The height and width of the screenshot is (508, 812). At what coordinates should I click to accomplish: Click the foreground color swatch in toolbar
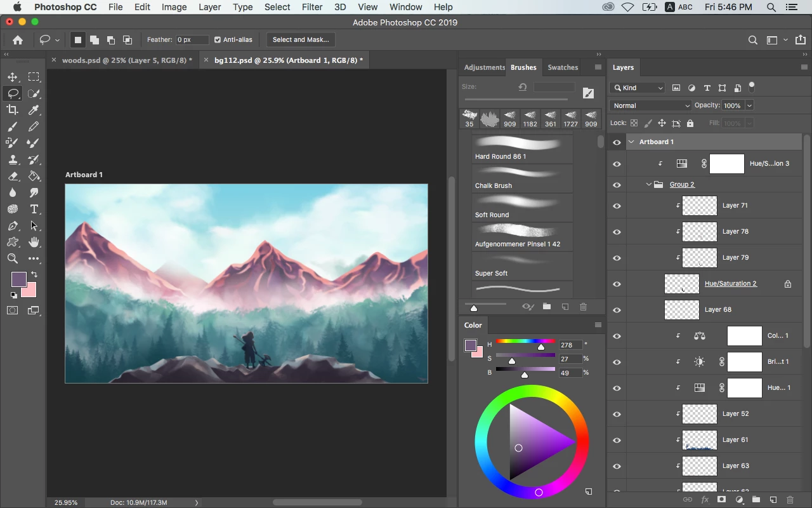(x=19, y=279)
